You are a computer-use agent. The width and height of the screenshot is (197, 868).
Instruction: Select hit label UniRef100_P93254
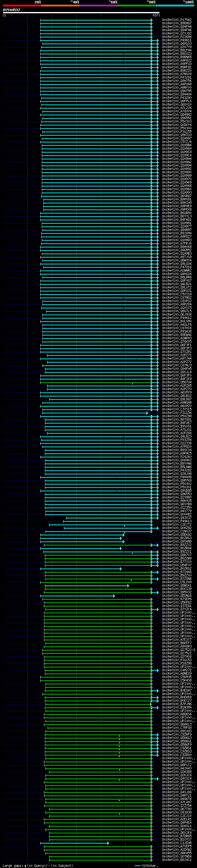[176, 440]
